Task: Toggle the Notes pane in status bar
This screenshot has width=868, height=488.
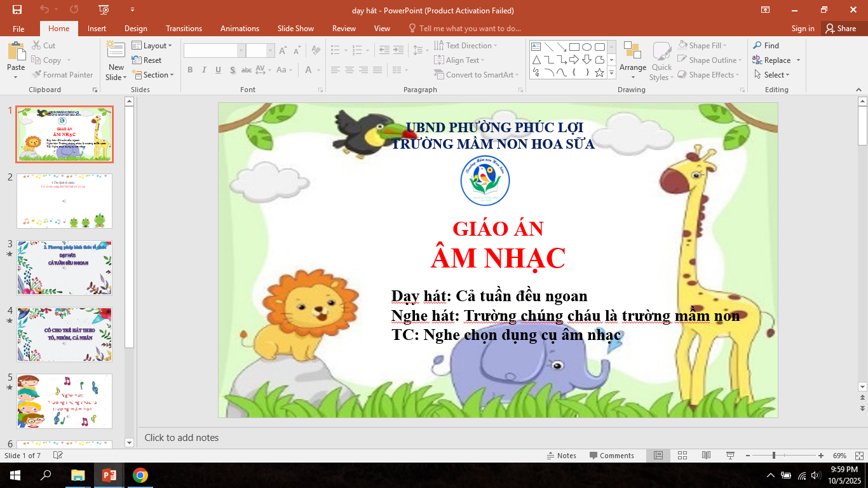Action: coord(562,456)
